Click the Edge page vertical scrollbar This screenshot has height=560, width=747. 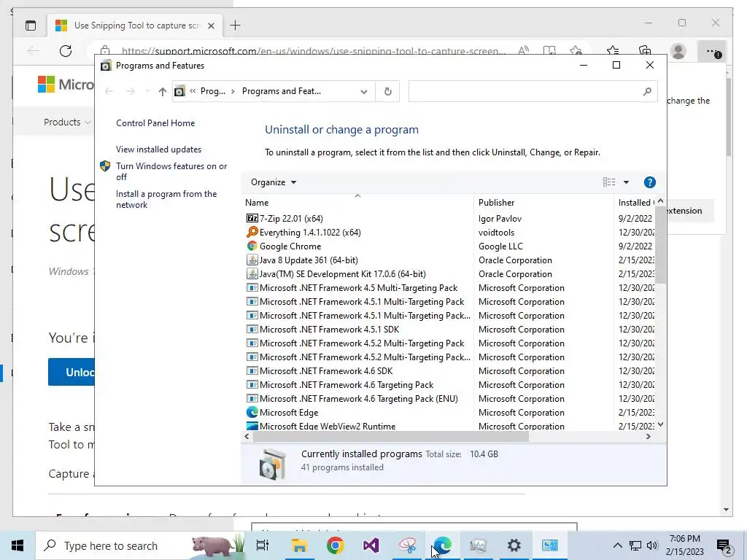point(727,117)
